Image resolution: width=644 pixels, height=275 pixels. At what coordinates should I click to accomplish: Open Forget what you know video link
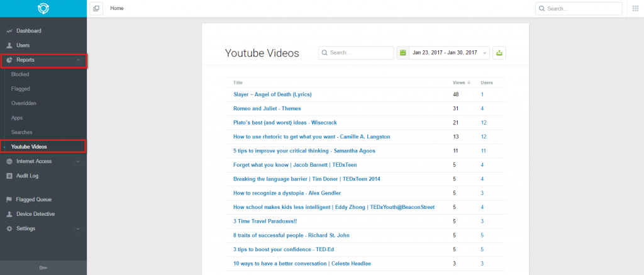coord(295,165)
